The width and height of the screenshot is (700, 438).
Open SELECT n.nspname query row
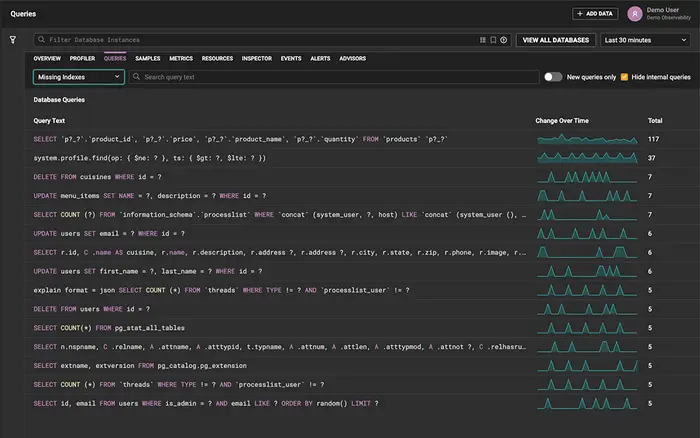point(362,347)
